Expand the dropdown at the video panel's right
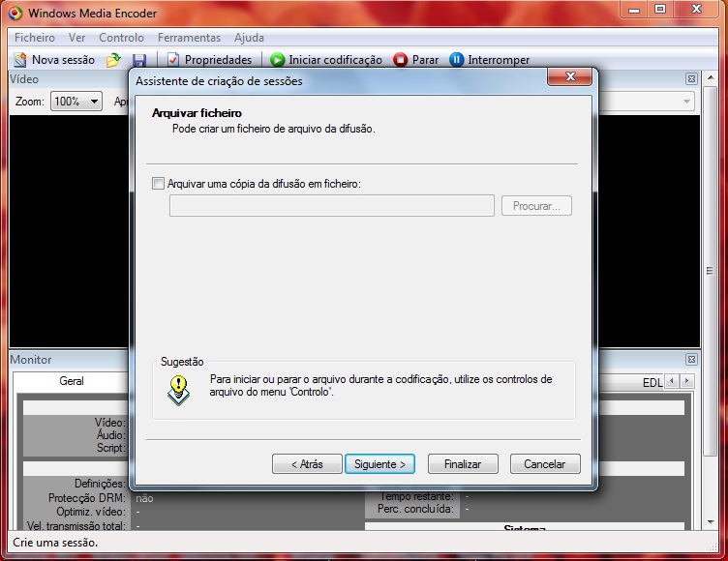Viewport: 728px width, 561px height. pos(686,102)
